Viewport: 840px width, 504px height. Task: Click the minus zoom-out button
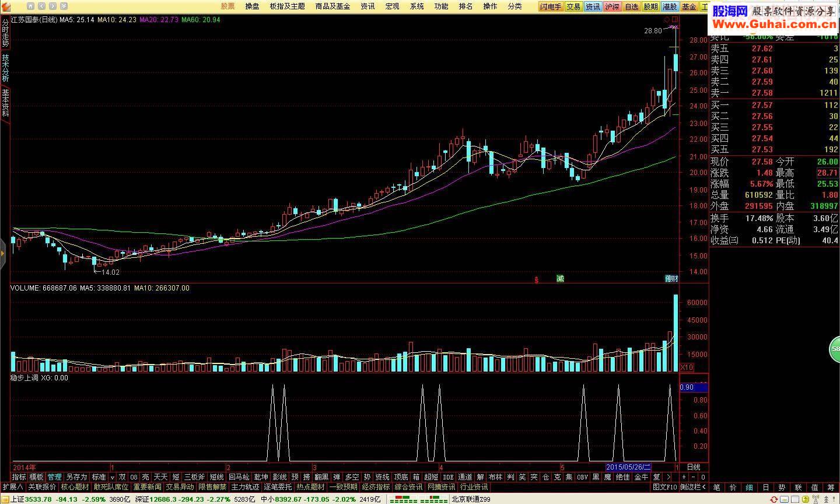[x=694, y=477]
